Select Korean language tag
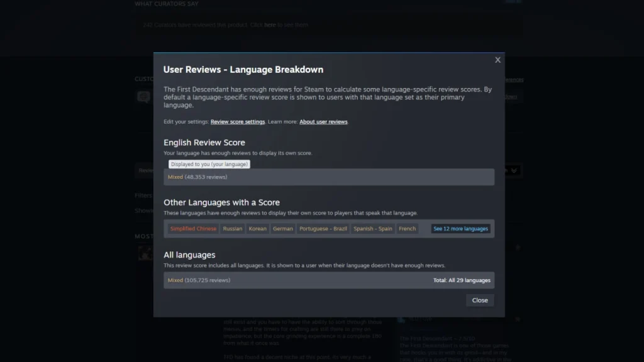 tap(257, 229)
